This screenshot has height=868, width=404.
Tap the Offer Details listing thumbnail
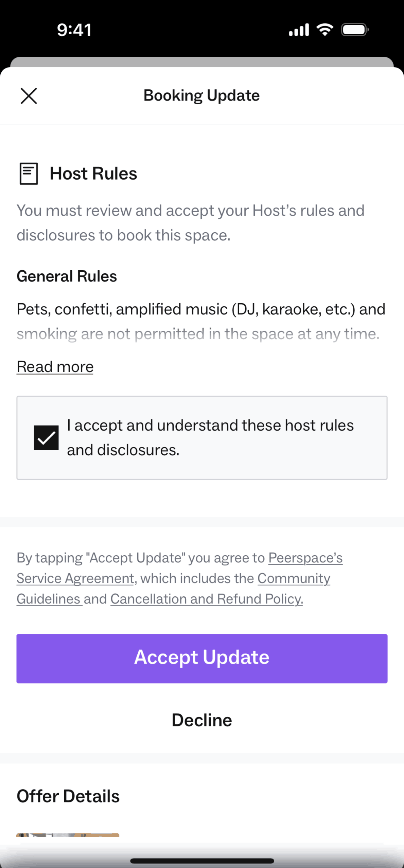click(x=68, y=835)
